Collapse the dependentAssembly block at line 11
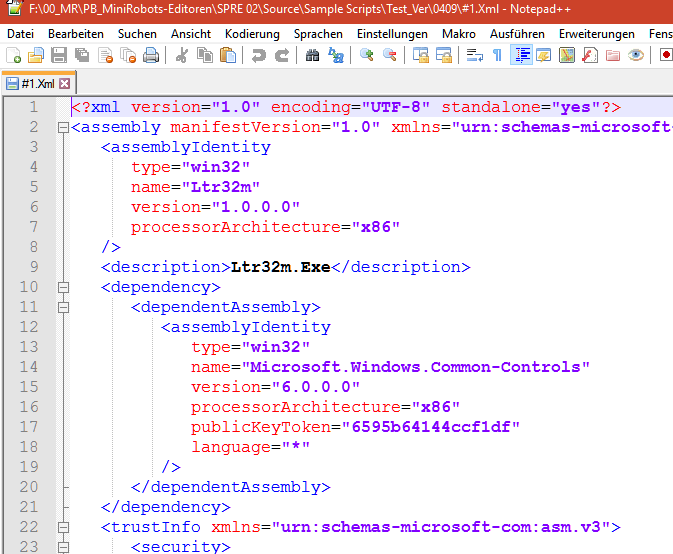Screen dimensions: 673x554 coord(63,307)
